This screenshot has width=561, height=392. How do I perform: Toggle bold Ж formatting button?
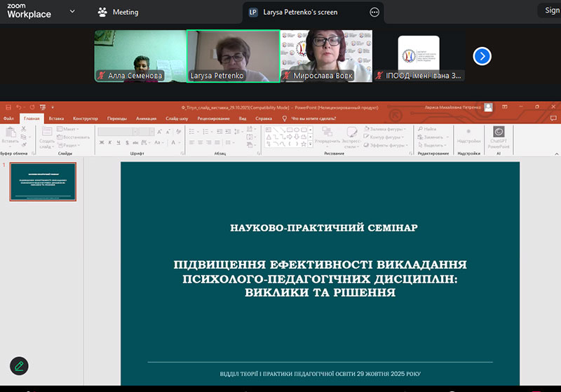[x=101, y=143]
